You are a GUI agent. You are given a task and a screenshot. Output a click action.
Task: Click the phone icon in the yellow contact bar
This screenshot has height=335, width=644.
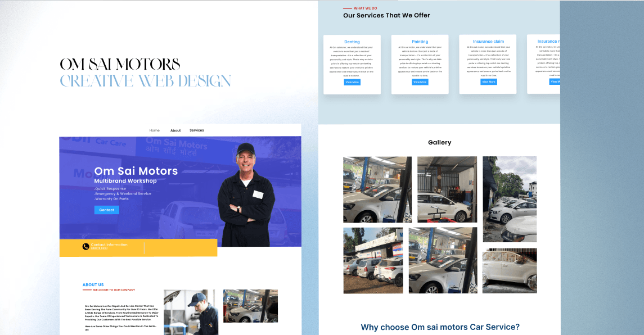85,247
